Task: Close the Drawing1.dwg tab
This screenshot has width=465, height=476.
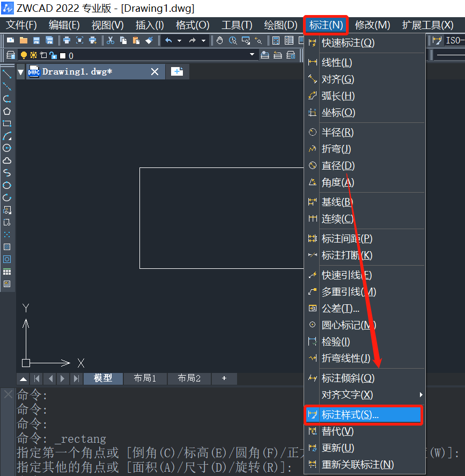Action: (154, 72)
